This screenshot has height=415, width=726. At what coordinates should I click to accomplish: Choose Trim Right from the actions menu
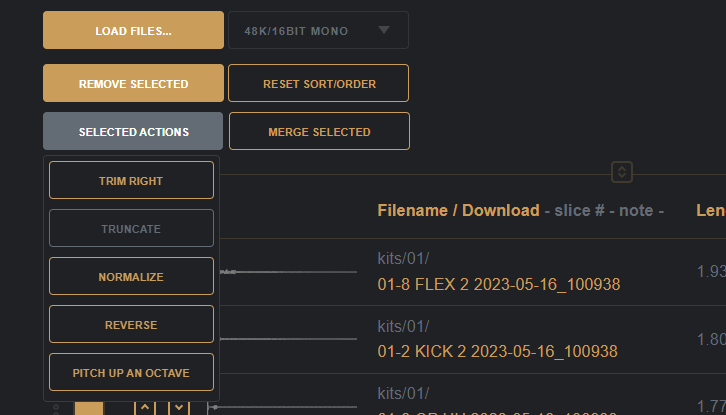pyautogui.click(x=131, y=181)
